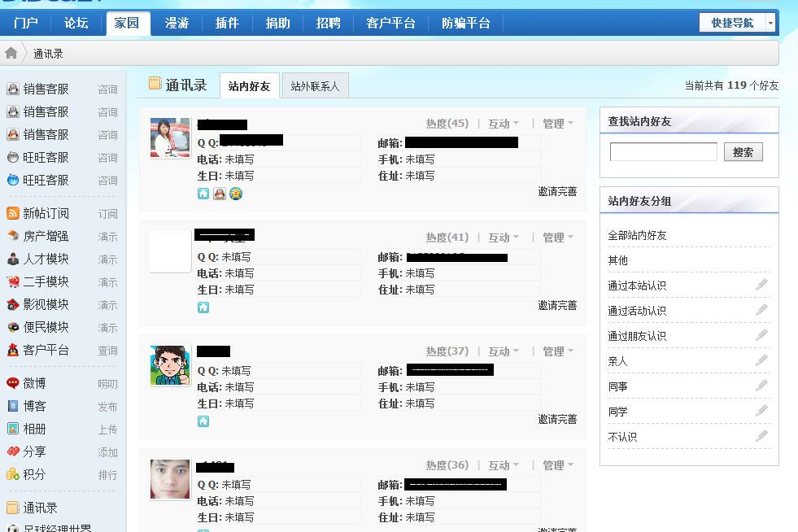Open the 快捷导航 dropdown arrow
This screenshot has width=798, height=532.
pos(769,24)
